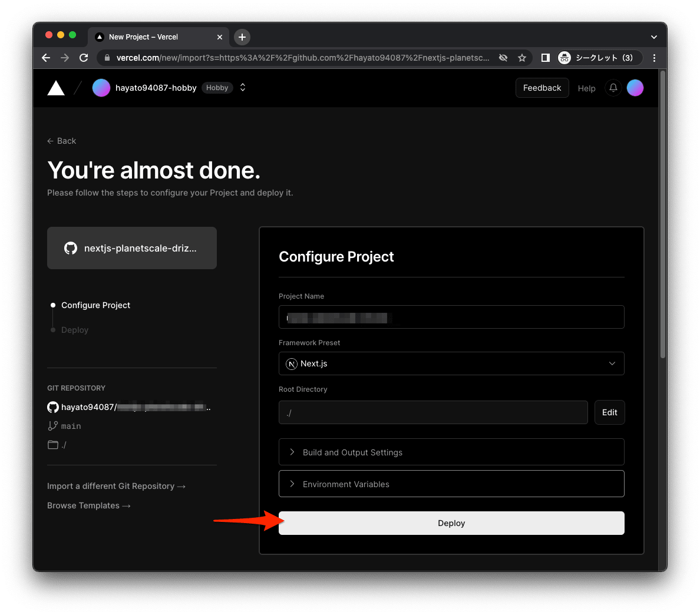Click the main branch label
The width and height of the screenshot is (700, 615).
(71, 426)
